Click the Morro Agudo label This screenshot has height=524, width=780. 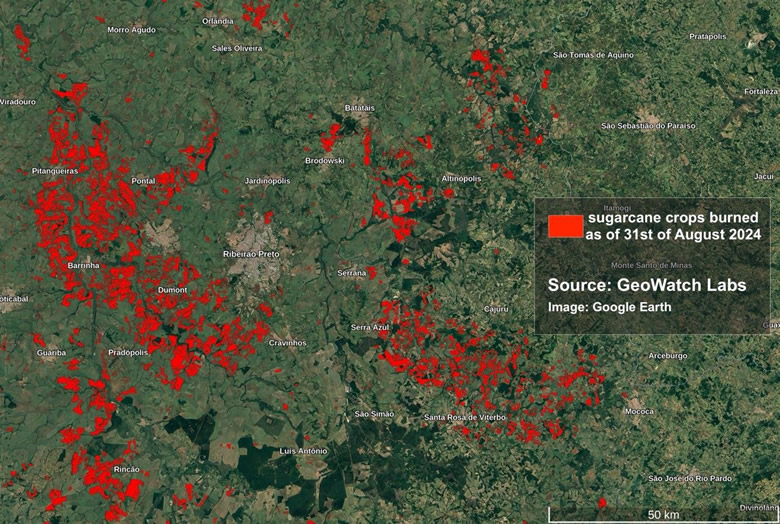tap(131, 30)
